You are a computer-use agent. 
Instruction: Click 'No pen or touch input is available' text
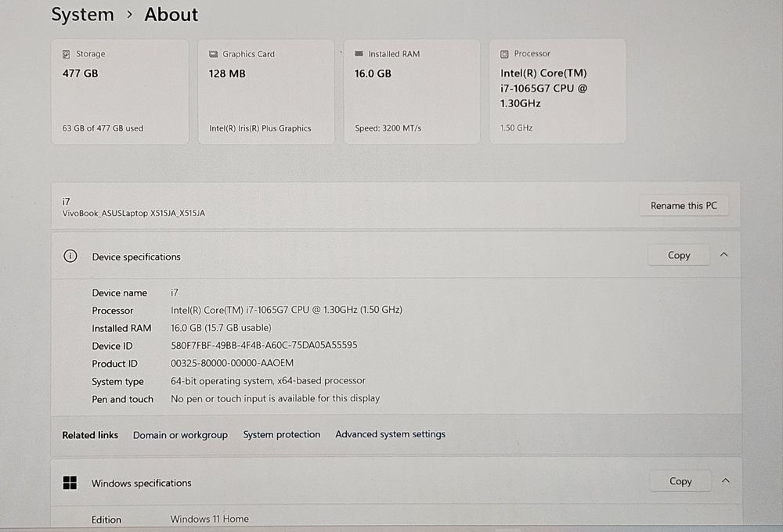[x=276, y=399]
